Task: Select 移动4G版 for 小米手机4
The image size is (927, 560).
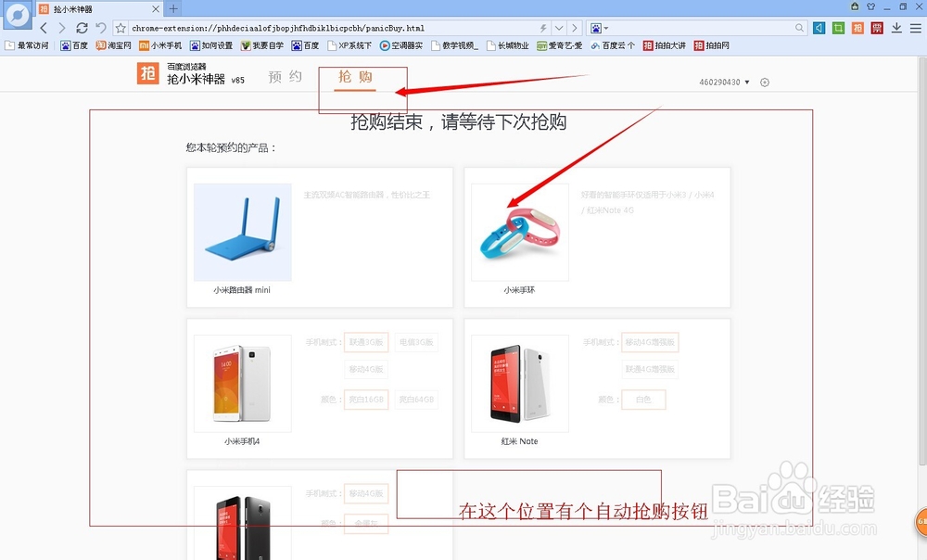Action: (366, 369)
